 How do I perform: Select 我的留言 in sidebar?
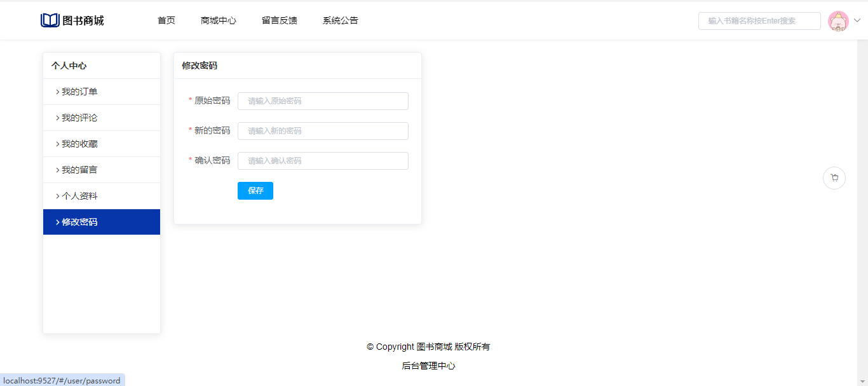click(x=102, y=170)
